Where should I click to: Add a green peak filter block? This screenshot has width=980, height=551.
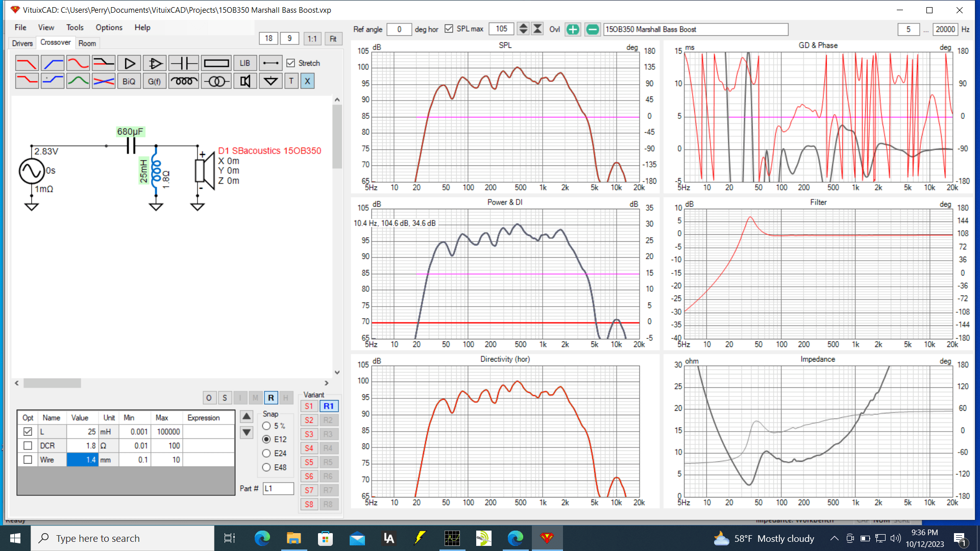point(78,81)
